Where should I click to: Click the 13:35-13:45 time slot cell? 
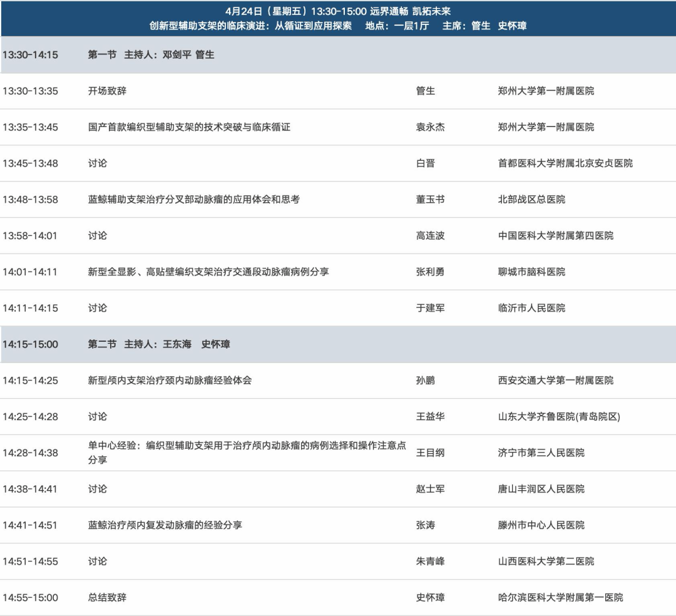click(30, 127)
